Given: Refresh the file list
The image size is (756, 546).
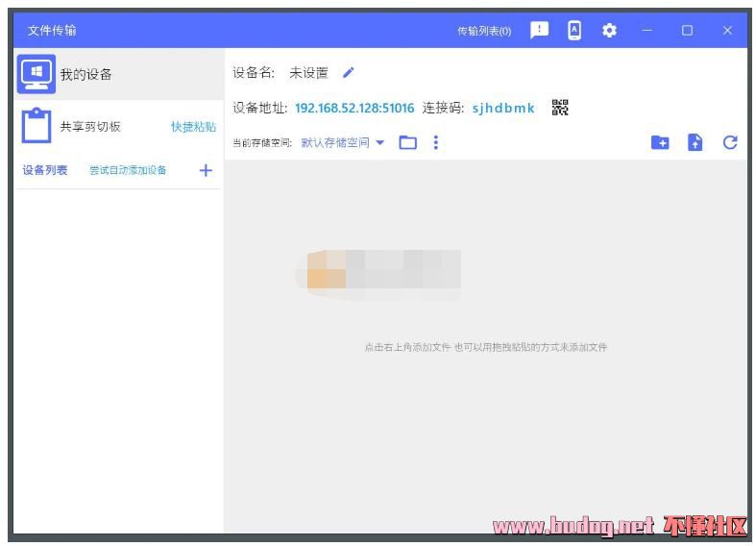Looking at the screenshot, I should pyautogui.click(x=730, y=142).
